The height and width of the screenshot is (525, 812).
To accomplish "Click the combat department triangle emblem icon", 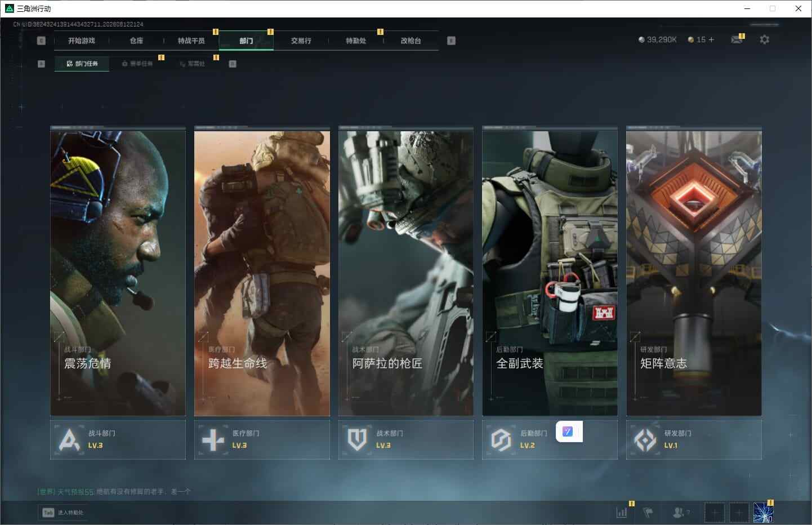I will click(69, 440).
